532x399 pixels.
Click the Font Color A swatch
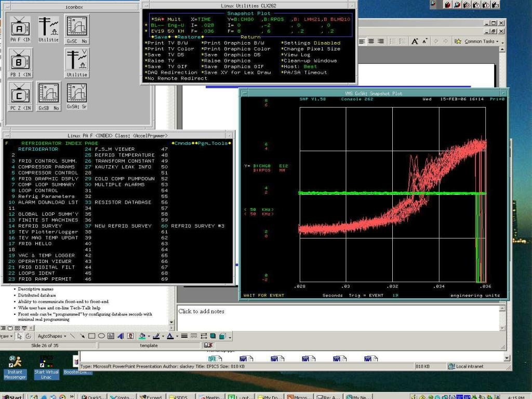(170, 336)
